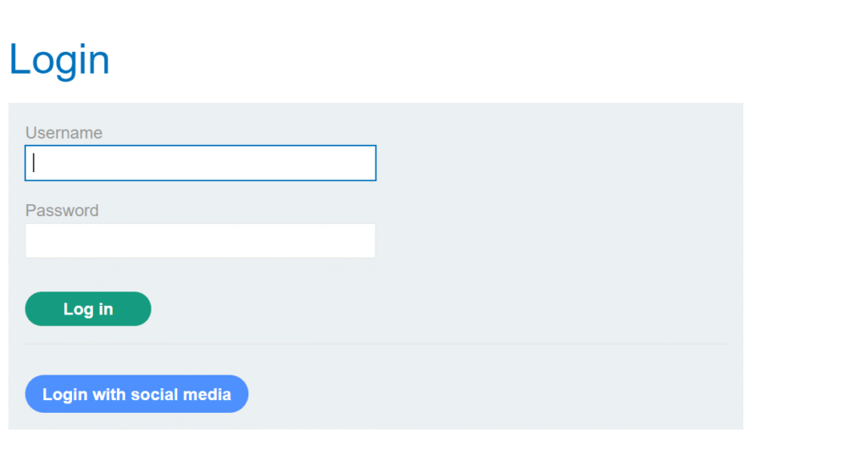
Task: Choose Login with social media
Action: (x=136, y=394)
